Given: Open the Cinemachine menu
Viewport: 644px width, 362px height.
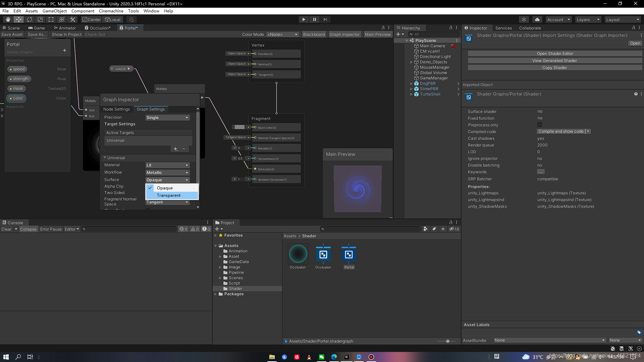Looking at the screenshot, I should (111, 11).
